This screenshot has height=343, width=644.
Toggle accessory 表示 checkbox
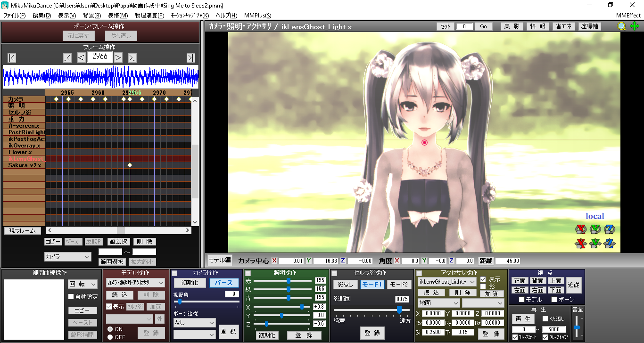pyautogui.click(x=483, y=279)
